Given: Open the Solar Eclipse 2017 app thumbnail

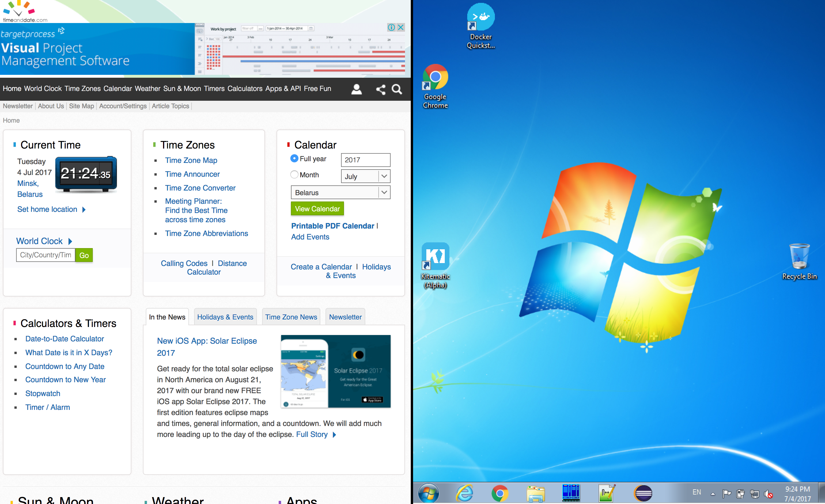Looking at the screenshot, I should (336, 372).
